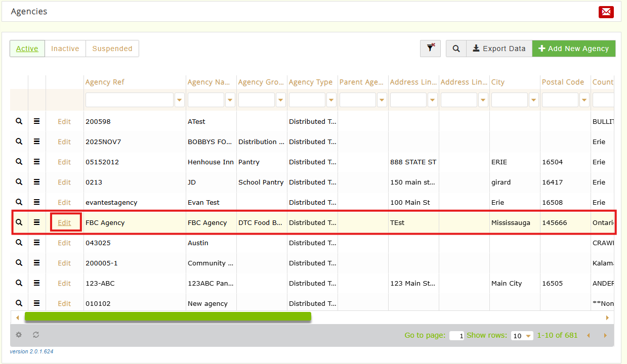Viewport: 627px width, 364px height.
Task: Refresh the grid with the reload icon
Action: (x=36, y=335)
